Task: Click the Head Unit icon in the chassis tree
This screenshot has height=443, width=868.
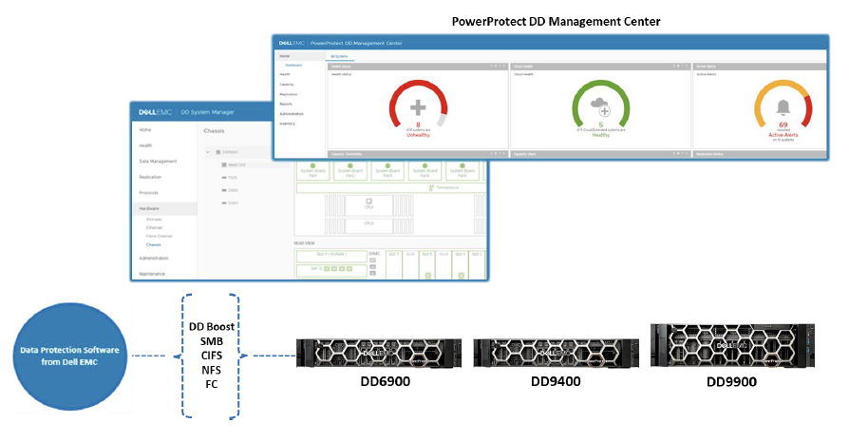Action: click(223, 165)
